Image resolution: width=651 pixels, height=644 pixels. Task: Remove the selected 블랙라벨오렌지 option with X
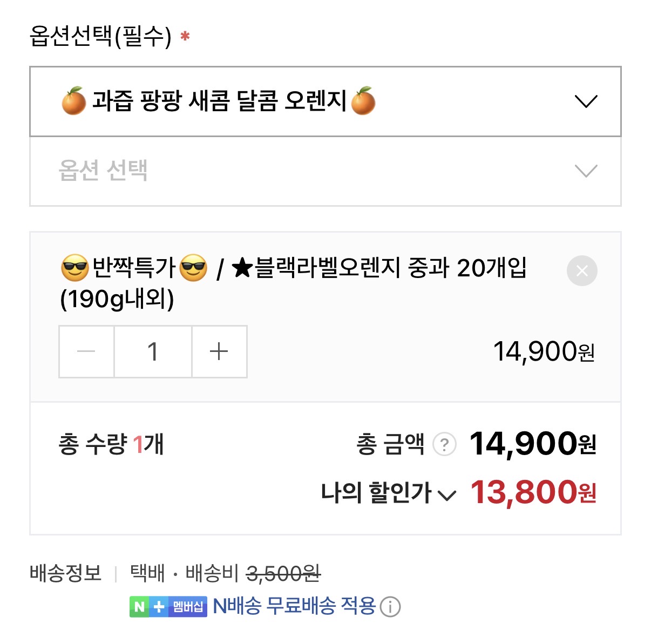pos(582,271)
